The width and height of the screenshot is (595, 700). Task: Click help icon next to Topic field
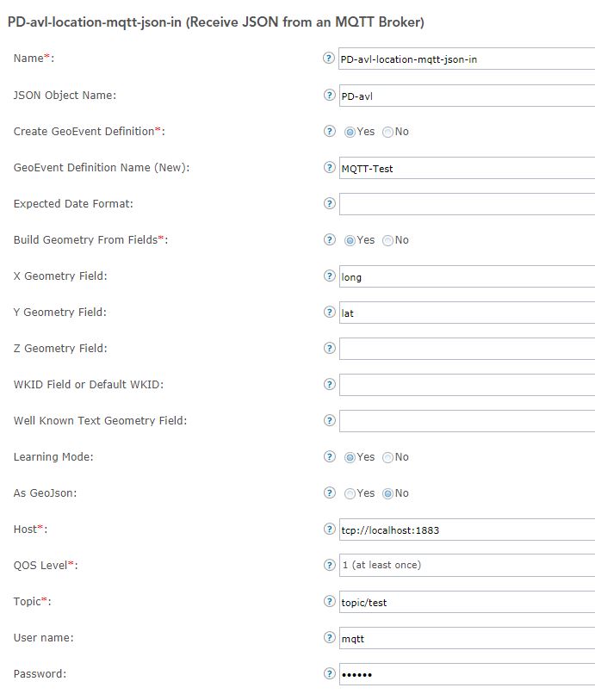click(x=329, y=601)
